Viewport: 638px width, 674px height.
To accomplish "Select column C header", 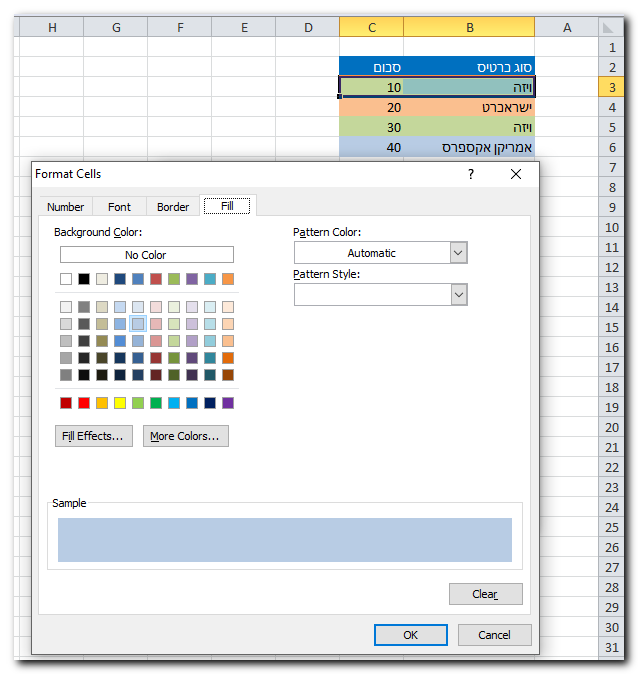I will (x=371, y=28).
